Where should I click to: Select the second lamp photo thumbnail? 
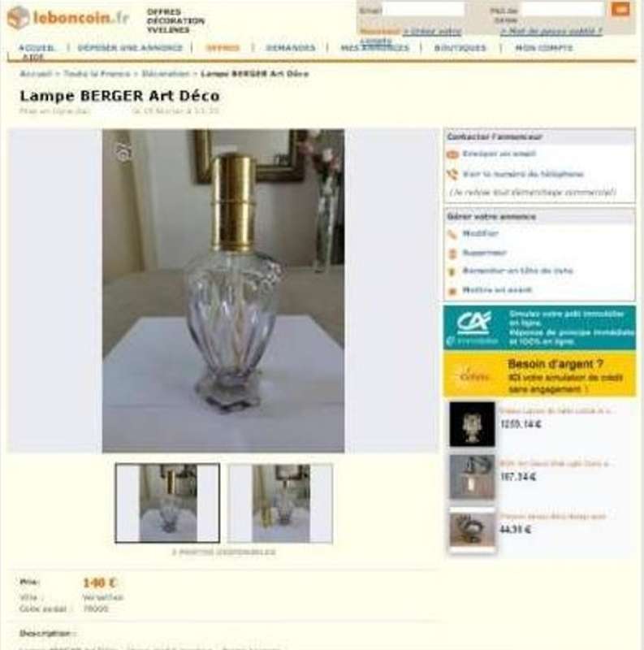point(280,503)
